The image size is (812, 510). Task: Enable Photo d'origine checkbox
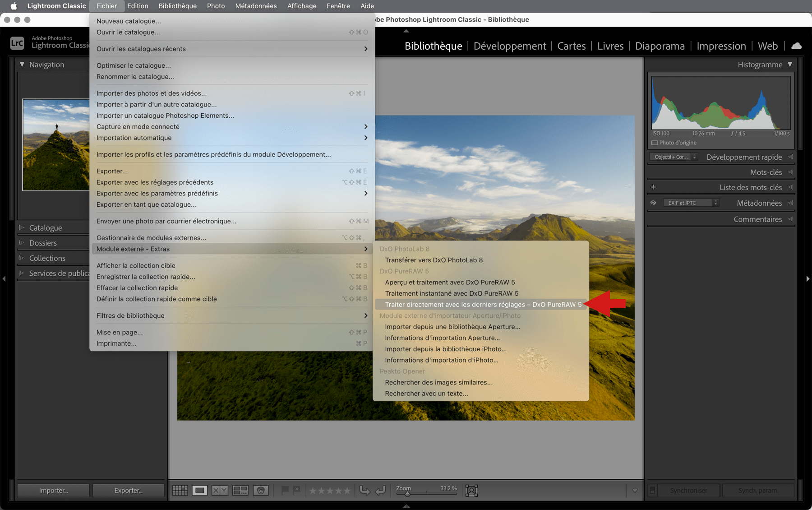[x=655, y=143]
